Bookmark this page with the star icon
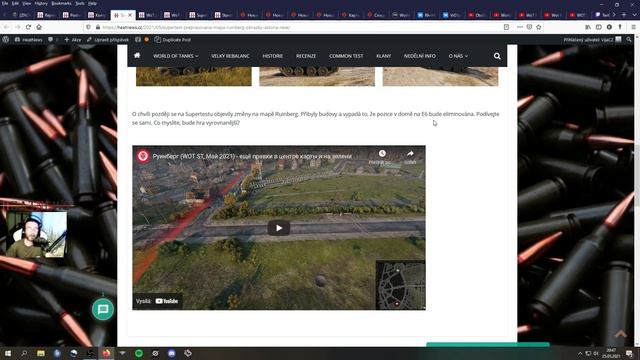 539,27
